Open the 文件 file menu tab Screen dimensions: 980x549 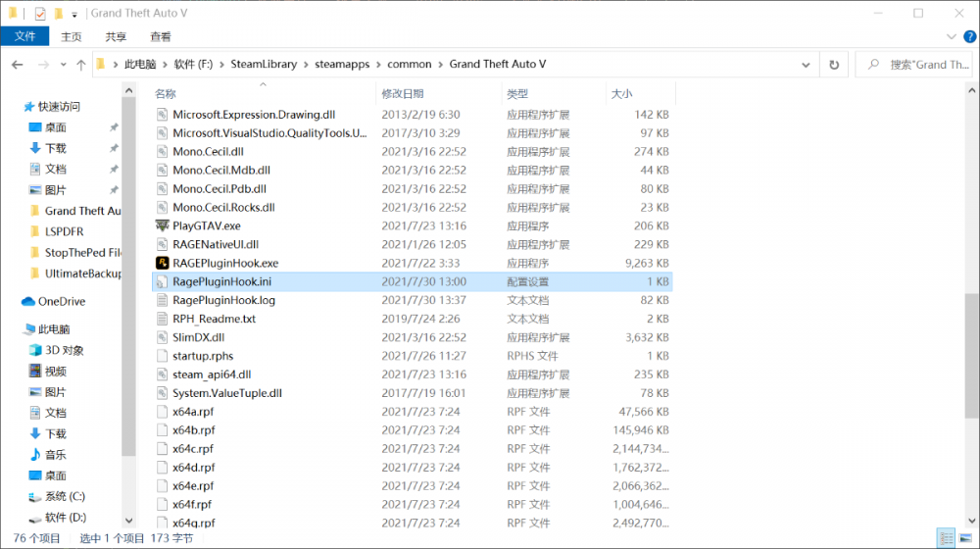point(24,36)
